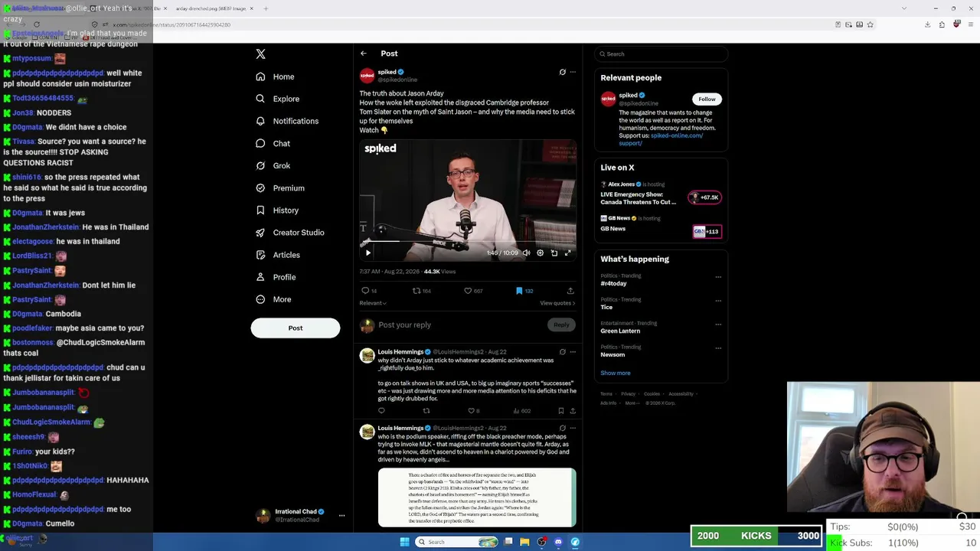Seek along the video progress bar
The height and width of the screenshot is (551, 980).
[x=468, y=242]
